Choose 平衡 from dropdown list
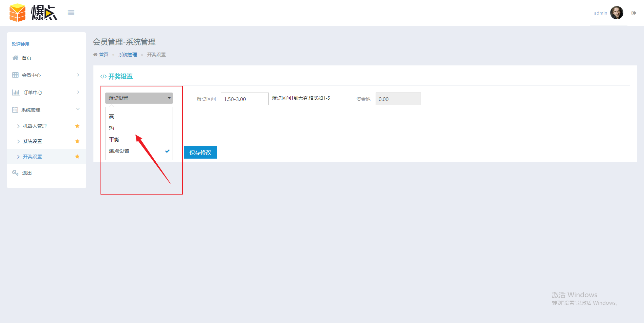Screen dimensions: 644x323 114,139
